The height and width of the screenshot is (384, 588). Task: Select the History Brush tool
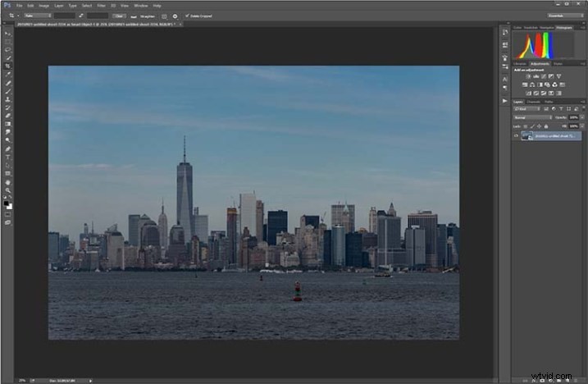pyautogui.click(x=8, y=107)
